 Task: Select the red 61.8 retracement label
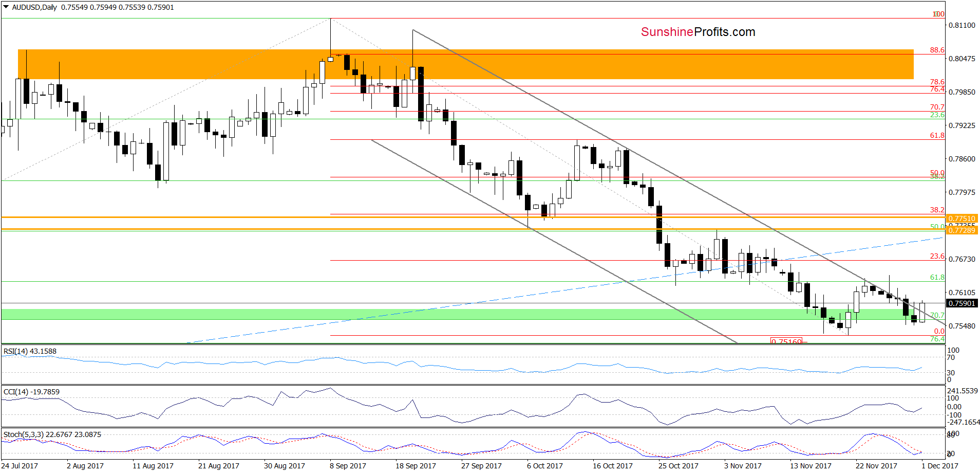tap(937, 135)
